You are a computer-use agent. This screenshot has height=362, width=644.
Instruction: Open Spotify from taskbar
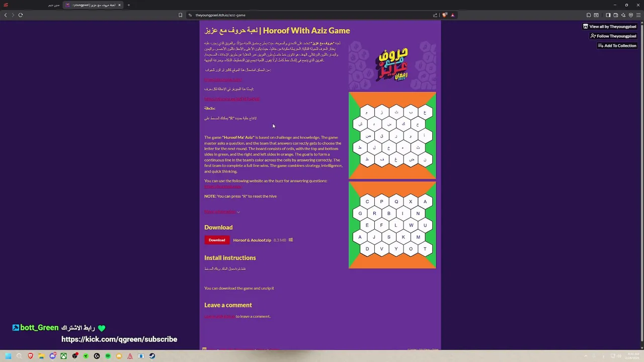108,356
